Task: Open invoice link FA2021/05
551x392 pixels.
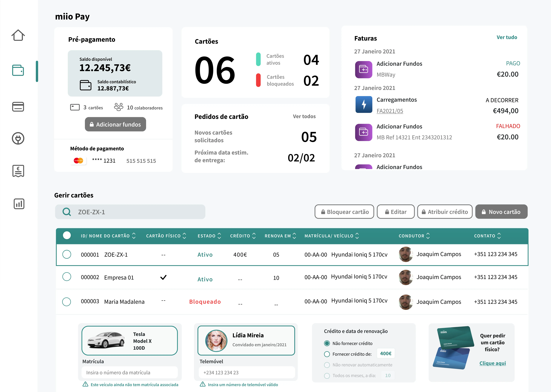Action: (x=390, y=111)
